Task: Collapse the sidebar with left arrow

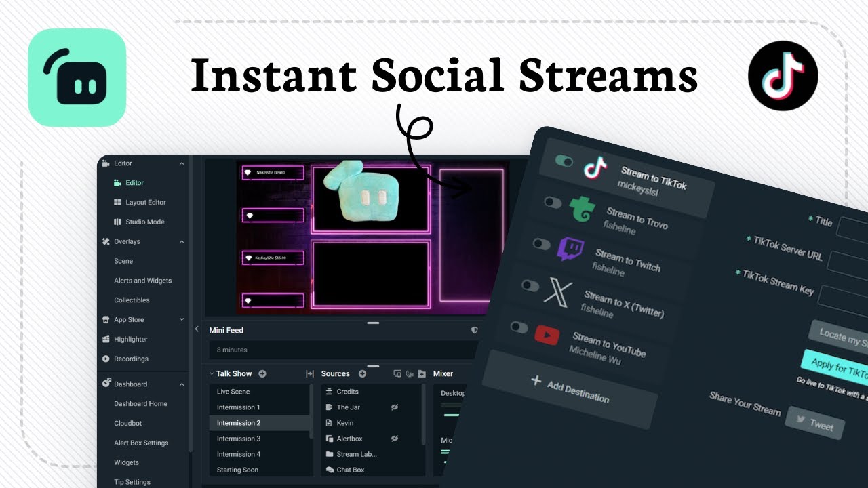Action: pos(197,329)
